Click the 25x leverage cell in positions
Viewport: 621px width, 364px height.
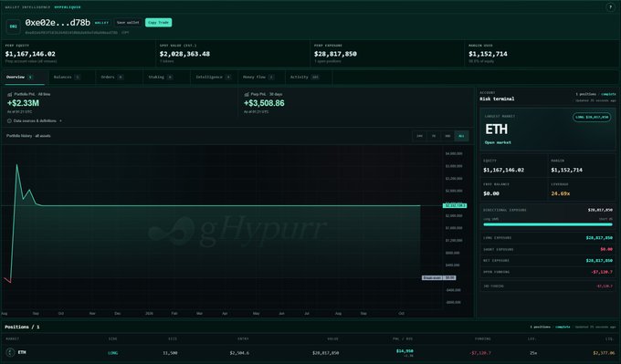click(533, 353)
